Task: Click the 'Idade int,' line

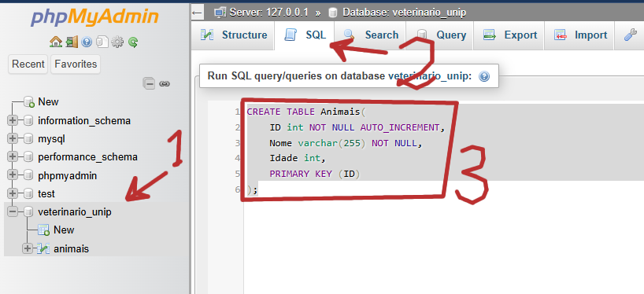Action: point(298,158)
